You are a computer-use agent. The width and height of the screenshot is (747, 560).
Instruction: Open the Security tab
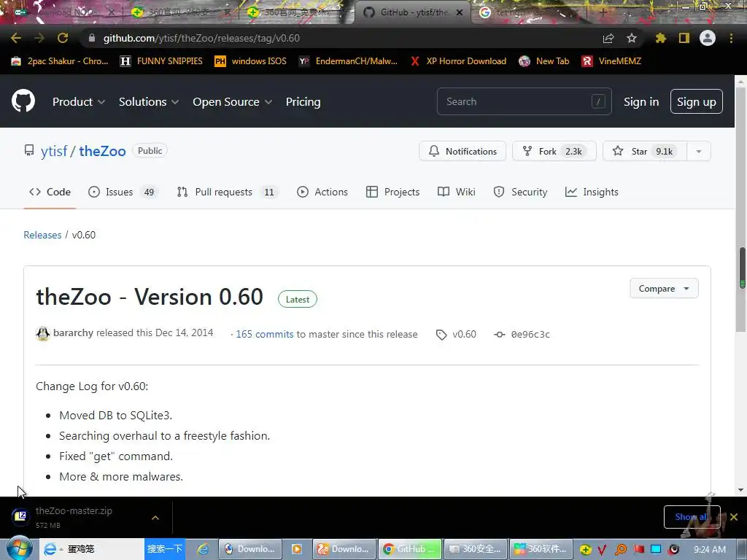tap(520, 192)
